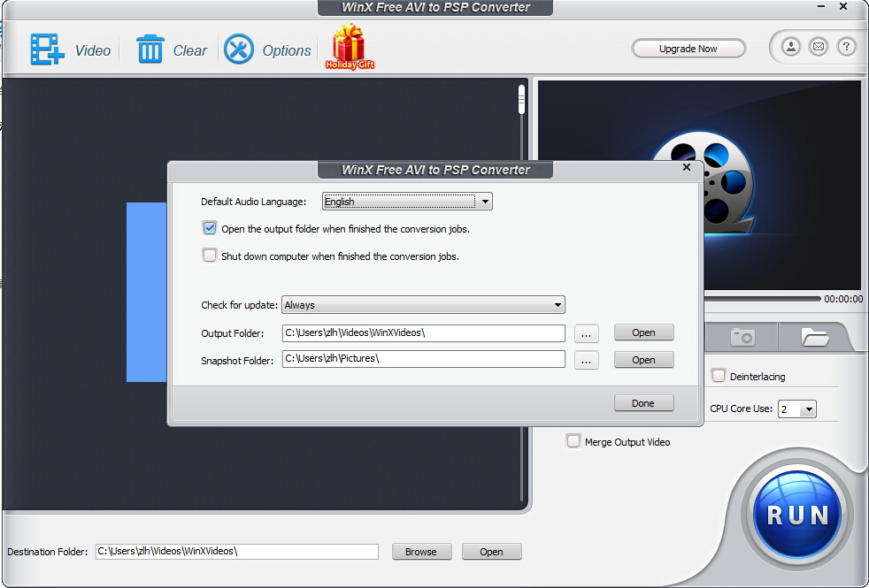This screenshot has width=869, height=588.
Task: Open the CPU Core Use dropdown
Action: [797, 409]
